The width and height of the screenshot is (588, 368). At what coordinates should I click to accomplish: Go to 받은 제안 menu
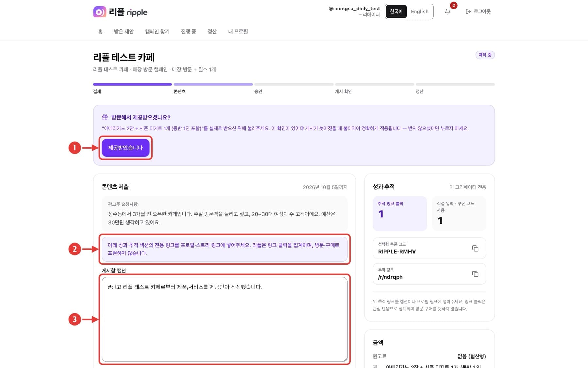click(x=124, y=31)
